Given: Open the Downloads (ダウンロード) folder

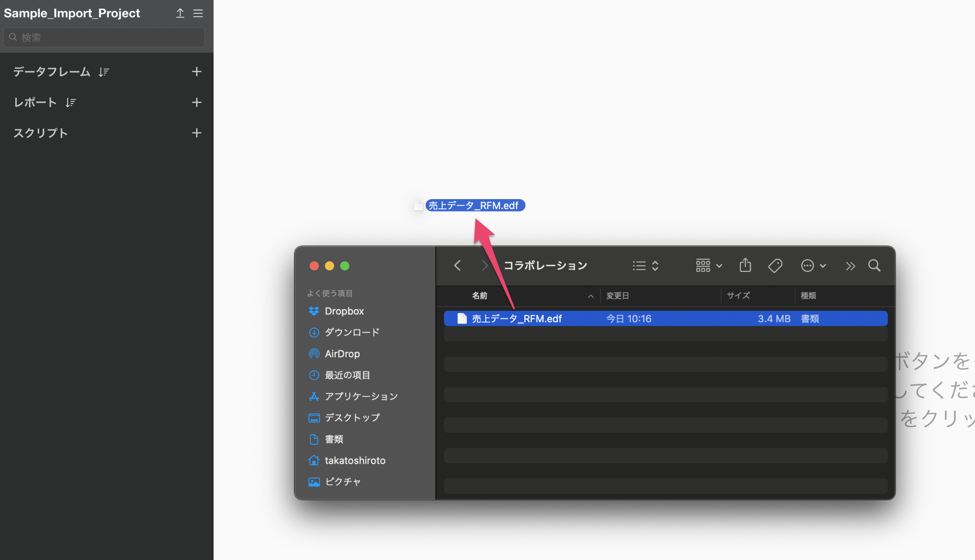Looking at the screenshot, I should click(351, 332).
